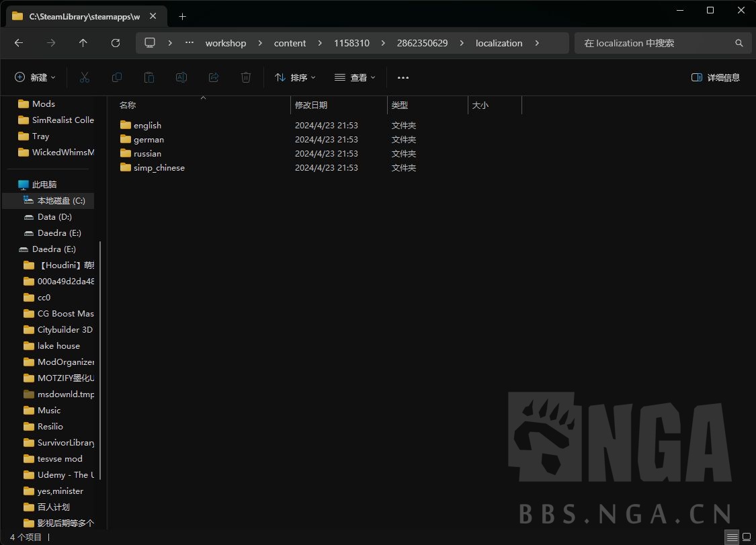Click the Refresh icon in the address bar
This screenshot has width=756, height=545.
(115, 42)
